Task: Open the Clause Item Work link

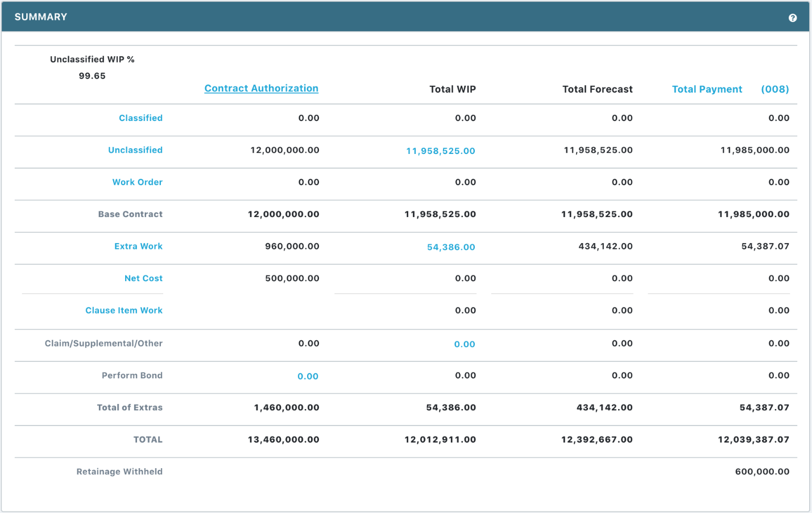Action: click(124, 311)
